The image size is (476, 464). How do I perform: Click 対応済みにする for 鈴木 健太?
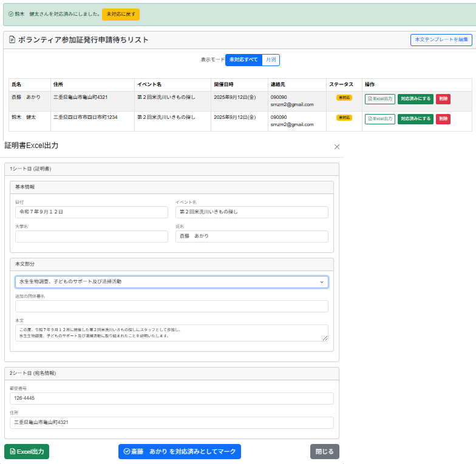pos(415,119)
